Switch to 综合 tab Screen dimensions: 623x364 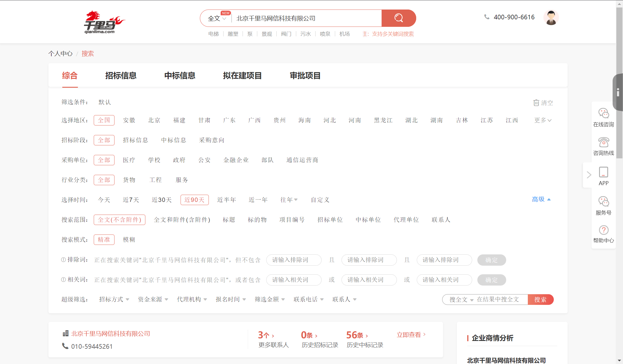(x=70, y=76)
